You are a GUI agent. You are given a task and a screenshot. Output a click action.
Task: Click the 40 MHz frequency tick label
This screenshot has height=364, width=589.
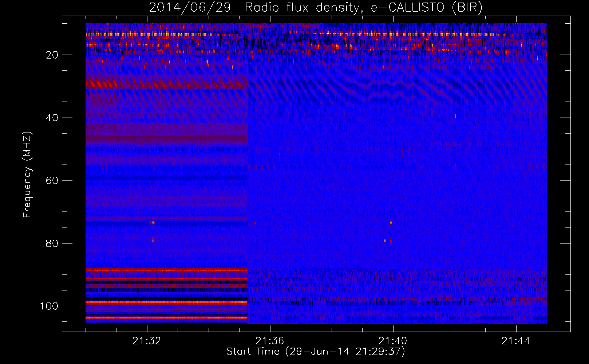(x=52, y=118)
